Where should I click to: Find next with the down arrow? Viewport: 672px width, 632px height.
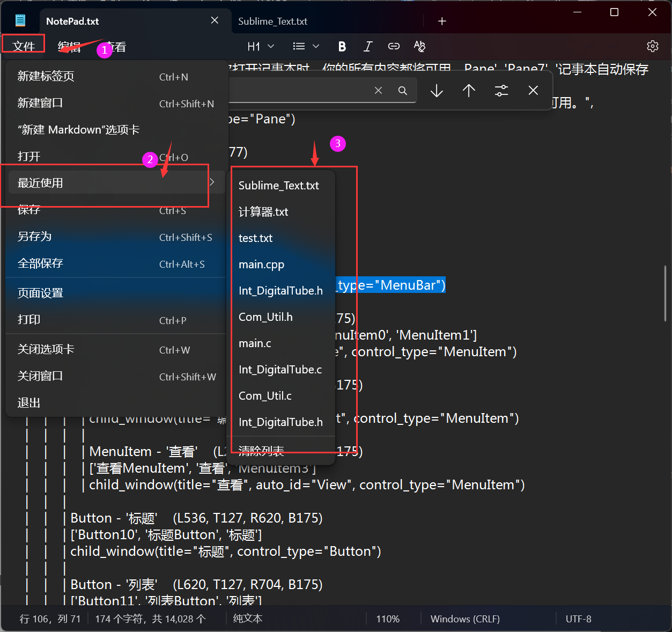(437, 91)
